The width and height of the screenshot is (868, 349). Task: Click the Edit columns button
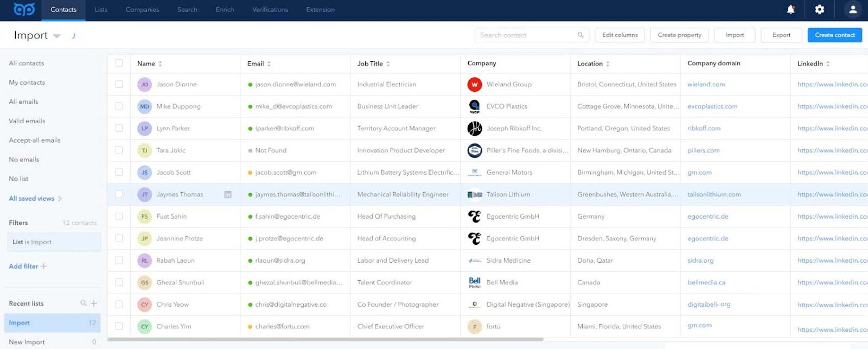coord(620,35)
